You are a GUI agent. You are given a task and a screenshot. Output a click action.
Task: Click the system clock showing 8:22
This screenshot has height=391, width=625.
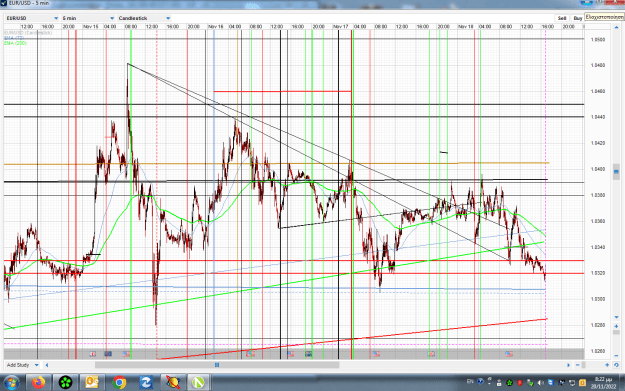pos(603,383)
